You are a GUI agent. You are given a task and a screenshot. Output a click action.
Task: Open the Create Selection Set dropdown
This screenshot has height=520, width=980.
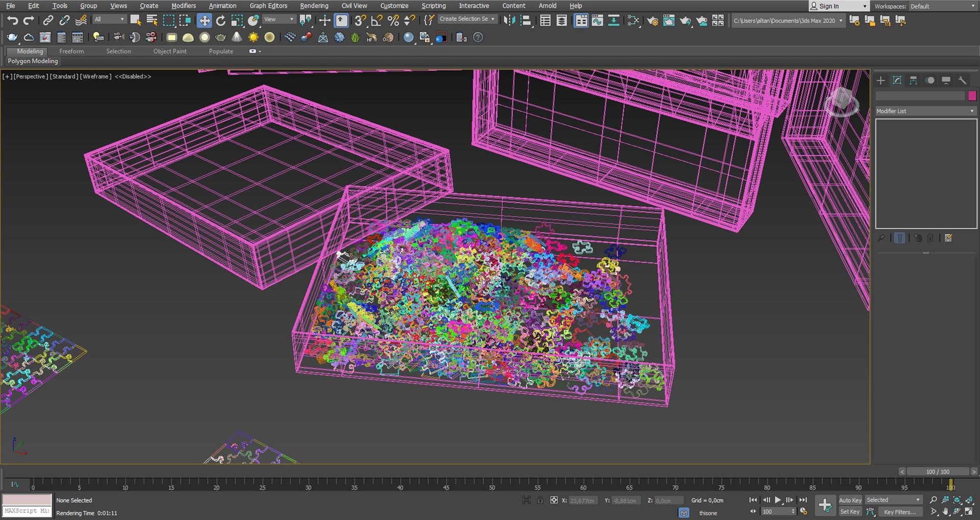[x=467, y=19]
